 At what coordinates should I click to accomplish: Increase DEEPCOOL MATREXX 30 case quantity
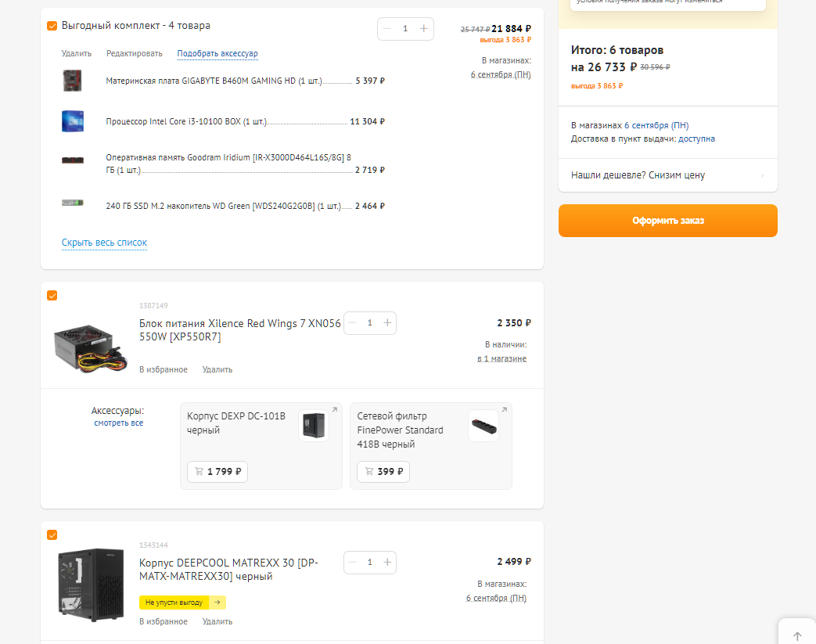click(x=387, y=563)
